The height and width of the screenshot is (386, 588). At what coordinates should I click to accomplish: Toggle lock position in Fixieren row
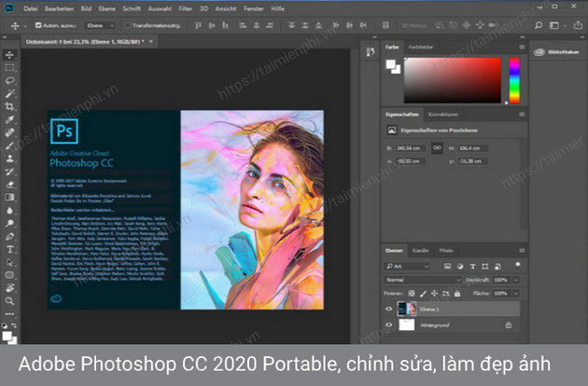coord(434,294)
